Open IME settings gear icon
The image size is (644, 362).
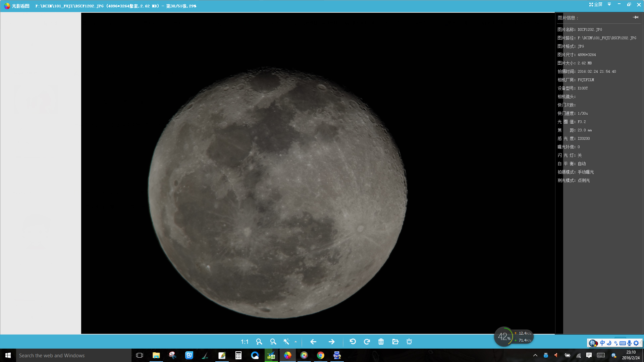click(636, 343)
